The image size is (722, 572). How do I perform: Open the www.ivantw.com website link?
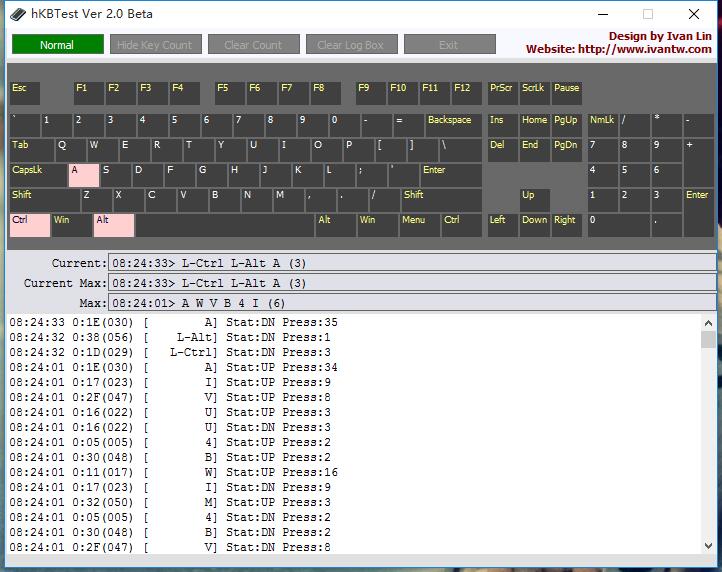point(645,49)
